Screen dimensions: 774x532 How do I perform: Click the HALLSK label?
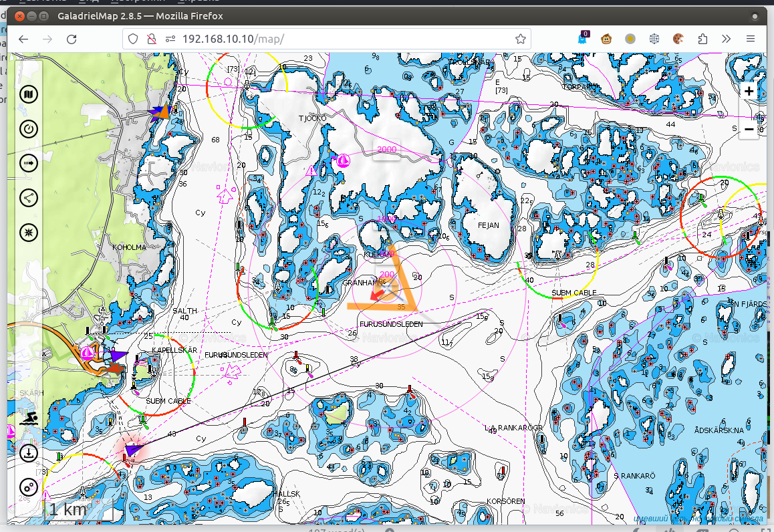(287, 494)
